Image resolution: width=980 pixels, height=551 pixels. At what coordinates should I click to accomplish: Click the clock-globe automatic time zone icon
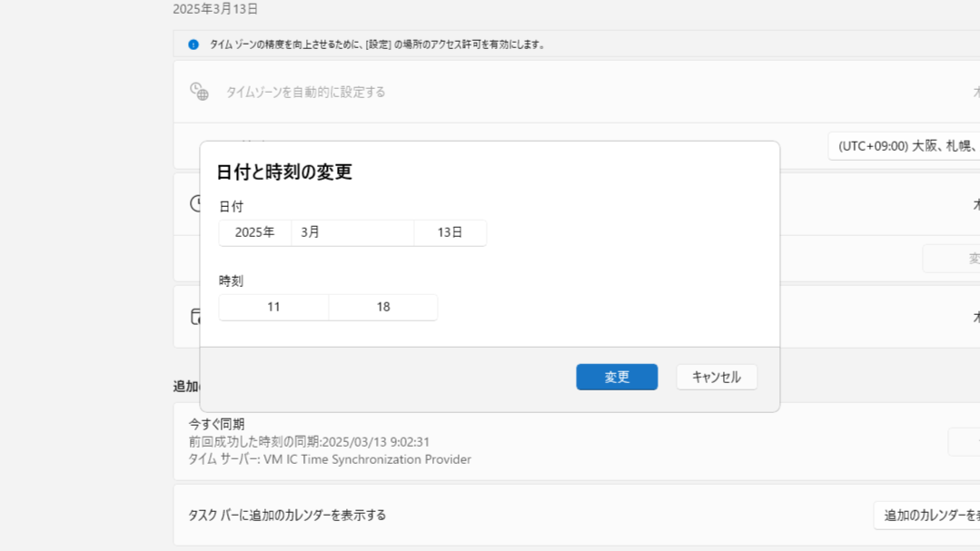pos(199,91)
